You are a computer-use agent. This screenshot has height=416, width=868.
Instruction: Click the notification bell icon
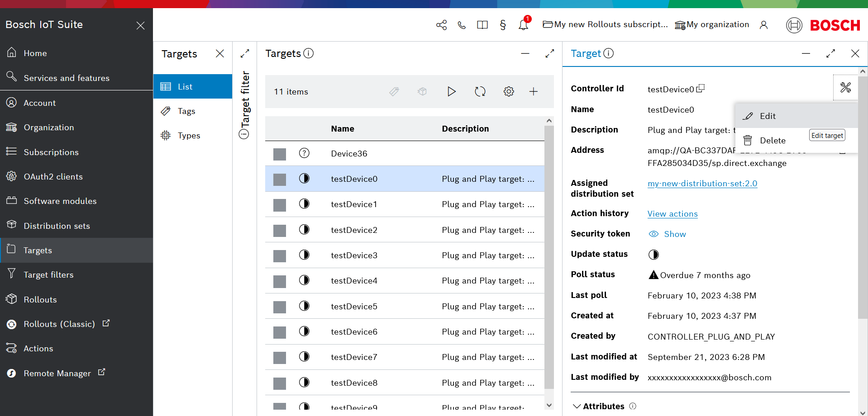click(524, 24)
